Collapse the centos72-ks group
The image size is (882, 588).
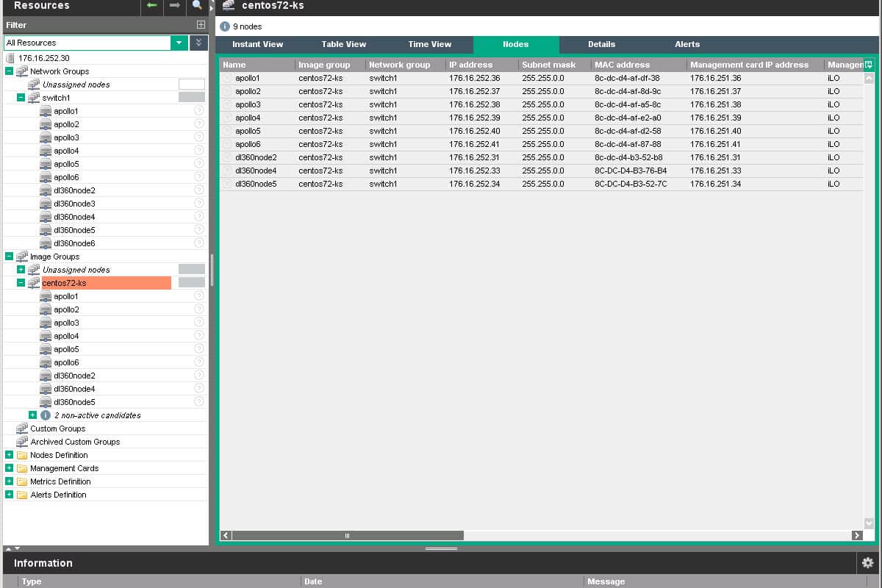(x=21, y=283)
